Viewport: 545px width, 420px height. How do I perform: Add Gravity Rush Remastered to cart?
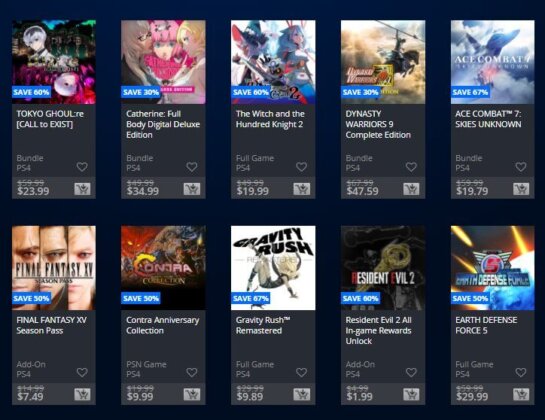click(x=302, y=395)
